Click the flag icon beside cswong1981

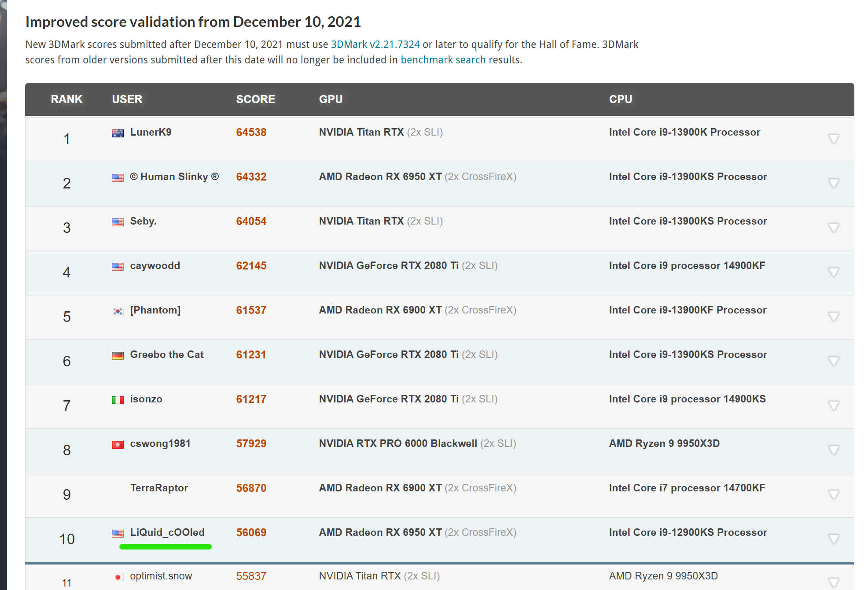point(118,445)
